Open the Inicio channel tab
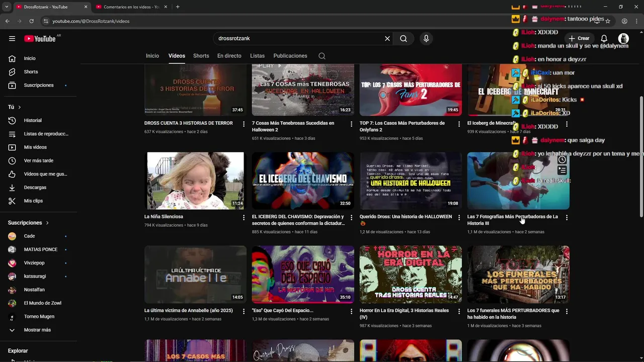 (152, 56)
